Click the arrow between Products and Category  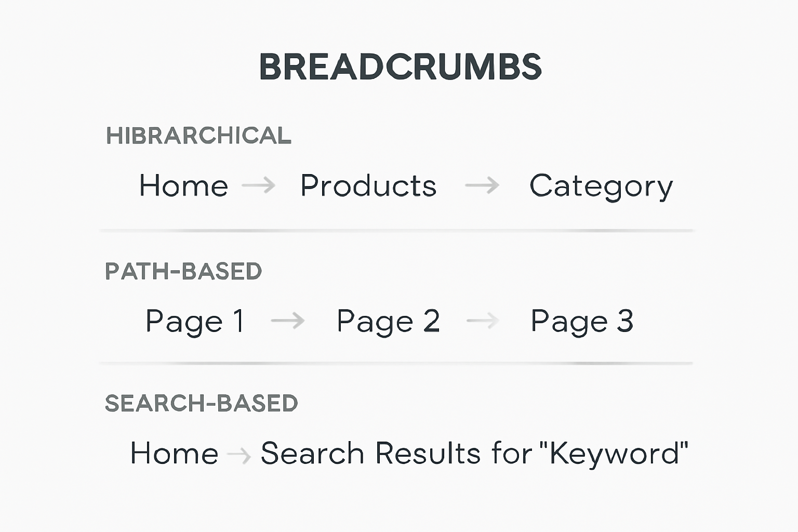pos(482,185)
